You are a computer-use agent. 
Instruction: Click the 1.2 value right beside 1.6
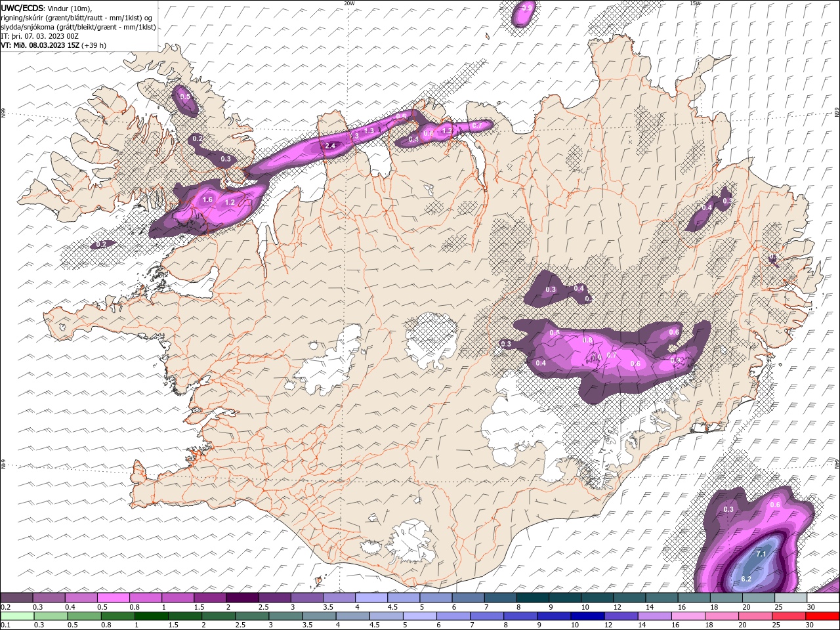click(x=230, y=203)
